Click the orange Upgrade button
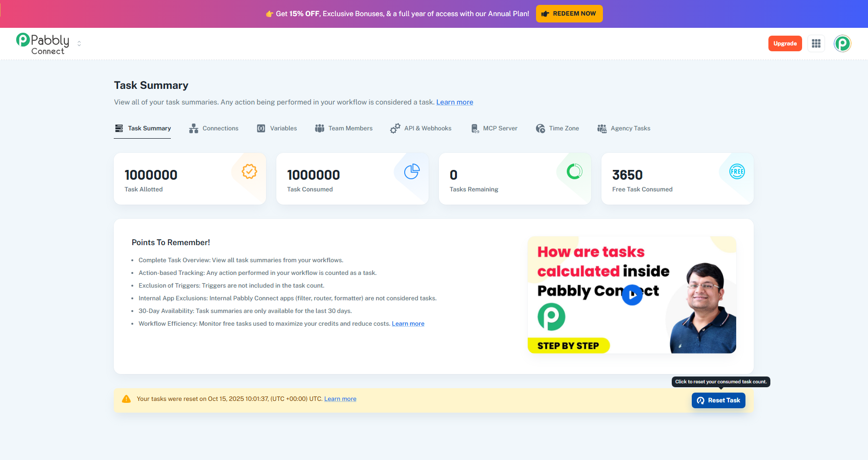Viewport: 868px width, 460px height. click(785, 43)
